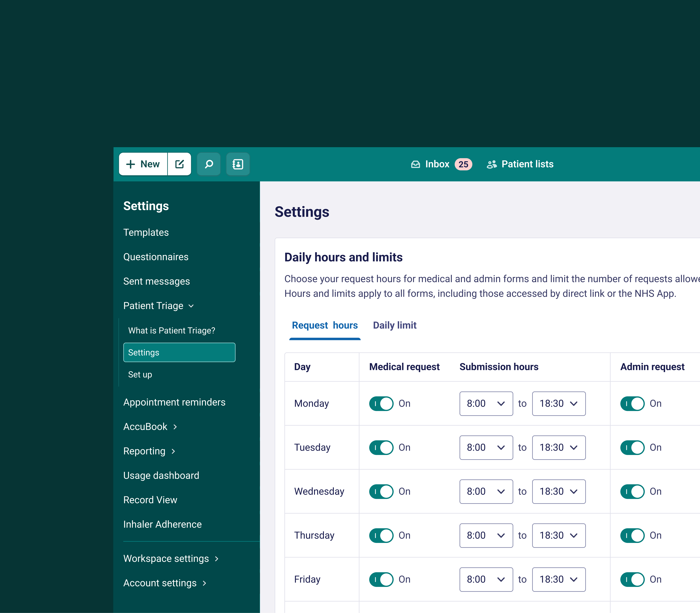Image resolution: width=700 pixels, height=613 pixels.
Task: Open the compose pencil-square icon
Action: pyautogui.click(x=179, y=164)
